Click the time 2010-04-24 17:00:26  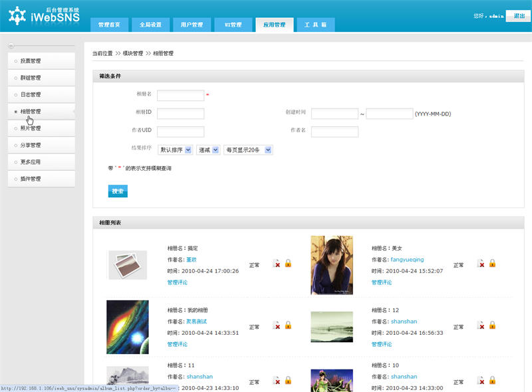210,271
